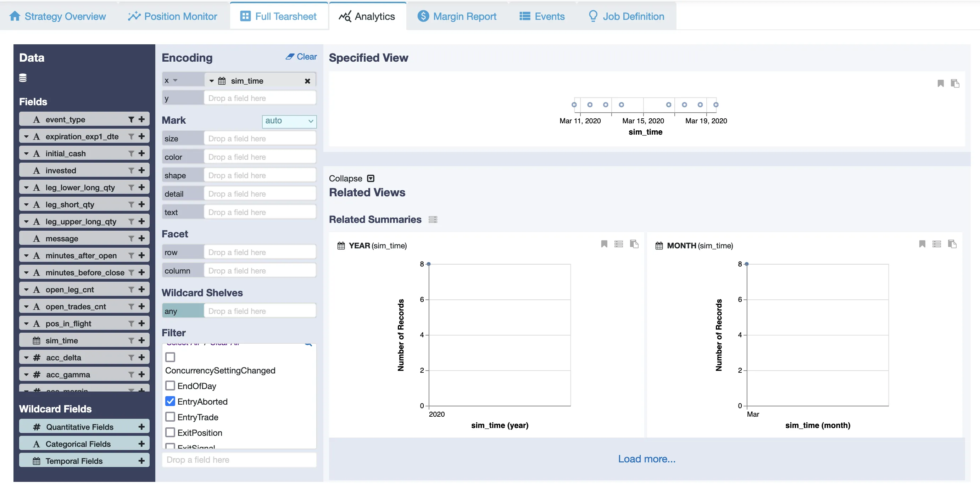Screen dimensions: 980x484
Task: Click first data point on sim_time plot
Action: (574, 105)
